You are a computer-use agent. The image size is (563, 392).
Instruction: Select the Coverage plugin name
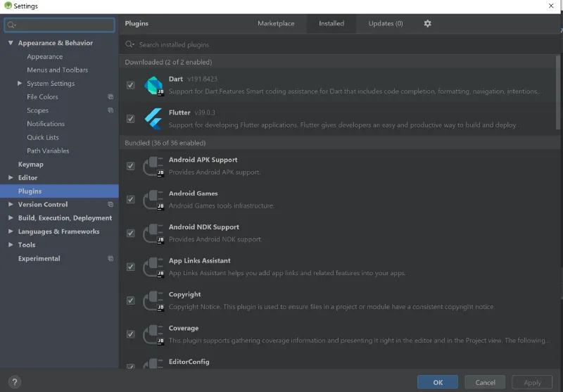(184, 328)
